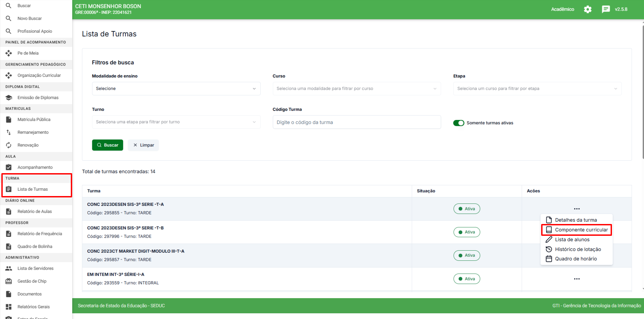The height and width of the screenshot is (319, 644).
Task: Open Lista de Servidores people icon
Action: coord(9,268)
